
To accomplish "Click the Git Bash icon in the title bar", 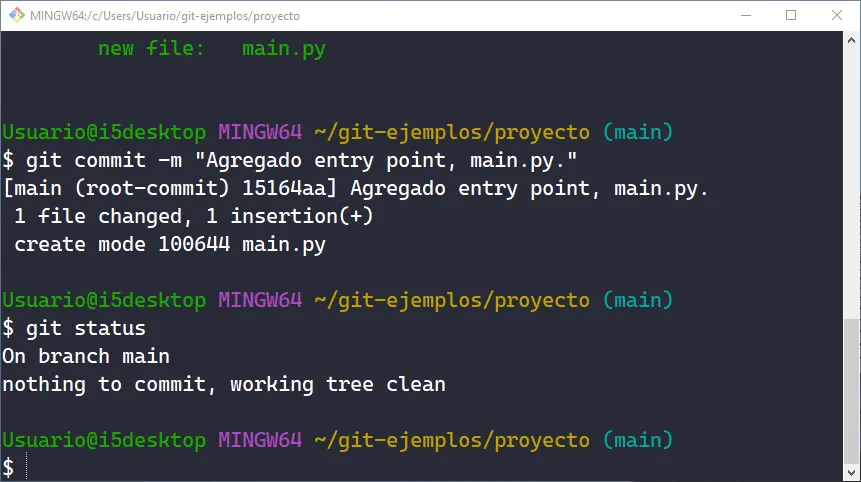I will (x=17, y=16).
